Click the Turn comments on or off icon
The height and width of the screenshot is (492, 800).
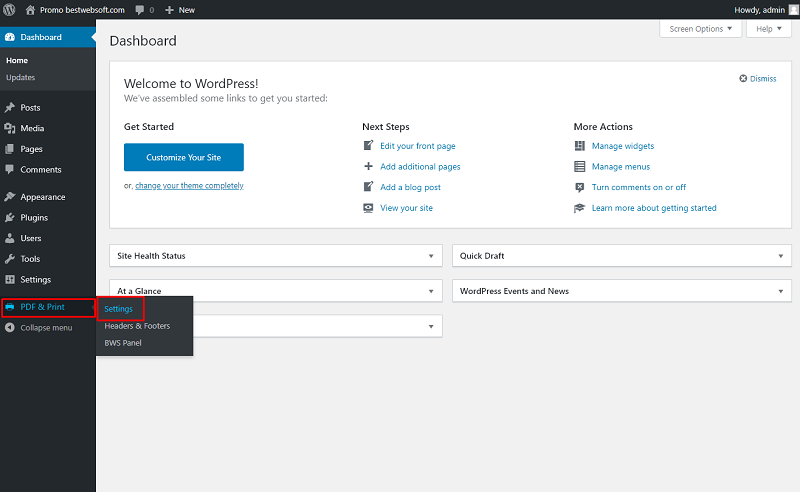[580, 187]
